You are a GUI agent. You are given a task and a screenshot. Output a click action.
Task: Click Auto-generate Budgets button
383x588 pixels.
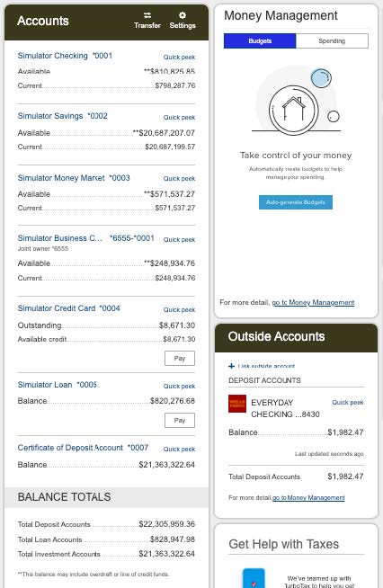click(296, 202)
